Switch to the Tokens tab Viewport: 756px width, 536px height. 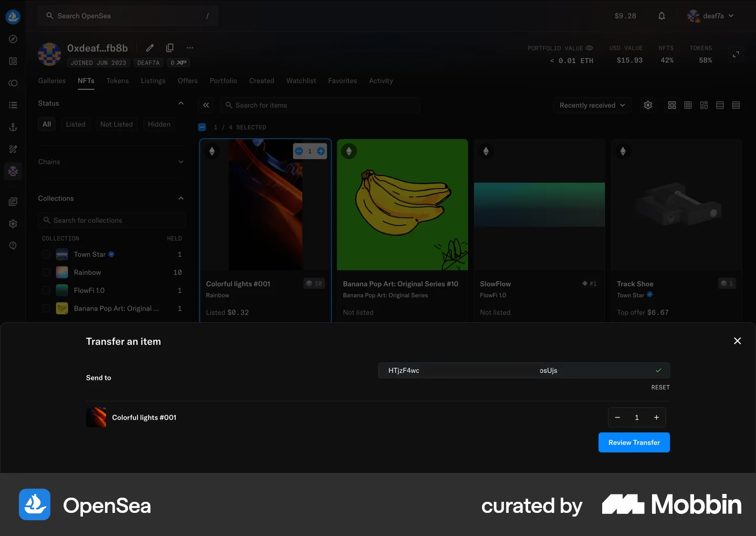pyautogui.click(x=118, y=81)
